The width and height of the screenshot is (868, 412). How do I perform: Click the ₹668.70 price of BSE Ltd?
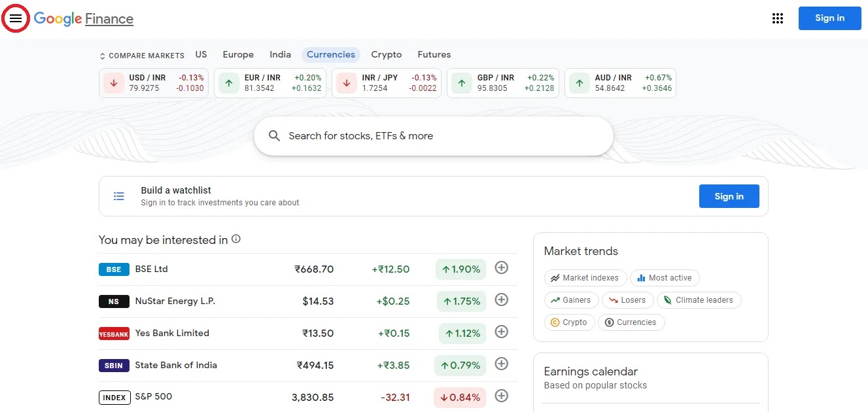click(x=314, y=269)
